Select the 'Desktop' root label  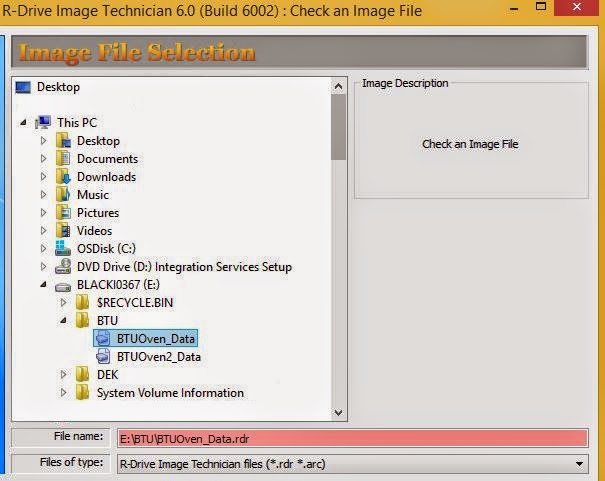point(58,87)
